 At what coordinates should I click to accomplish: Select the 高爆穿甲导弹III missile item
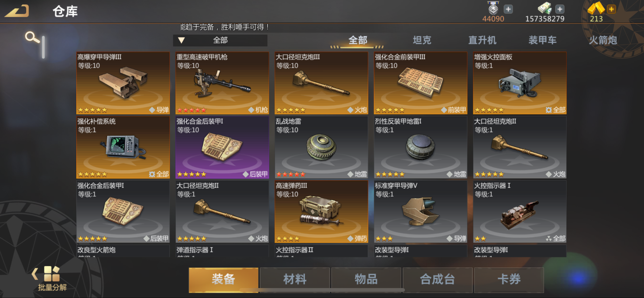[123, 83]
